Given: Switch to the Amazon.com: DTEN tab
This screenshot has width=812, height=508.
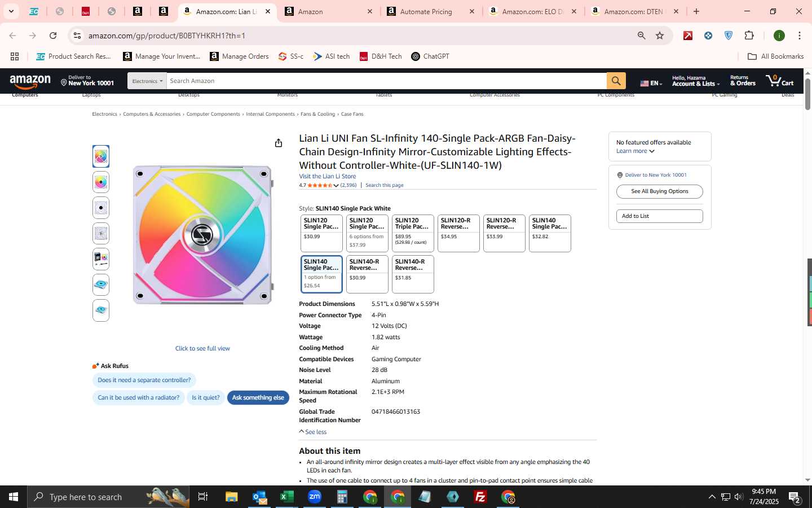Looking at the screenshot, I should point(635,11).
